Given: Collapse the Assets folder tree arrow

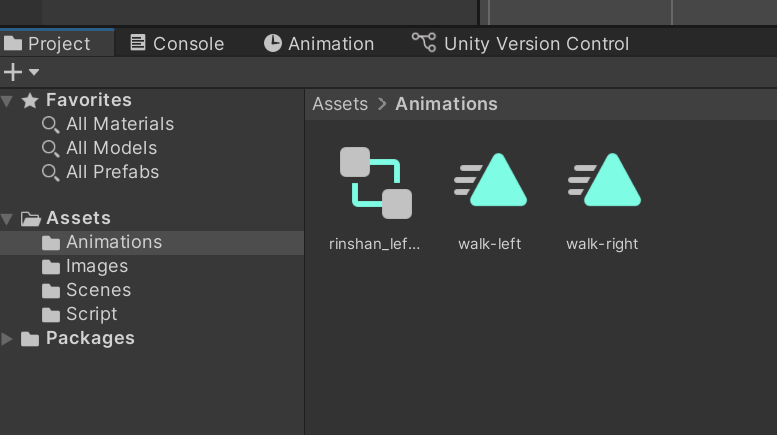Looking at the screenshot, I should point(8,218).
